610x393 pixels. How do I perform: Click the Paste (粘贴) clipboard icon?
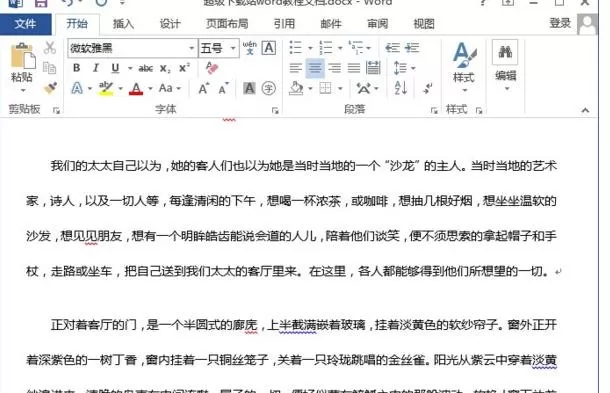[x=23, y=55]
